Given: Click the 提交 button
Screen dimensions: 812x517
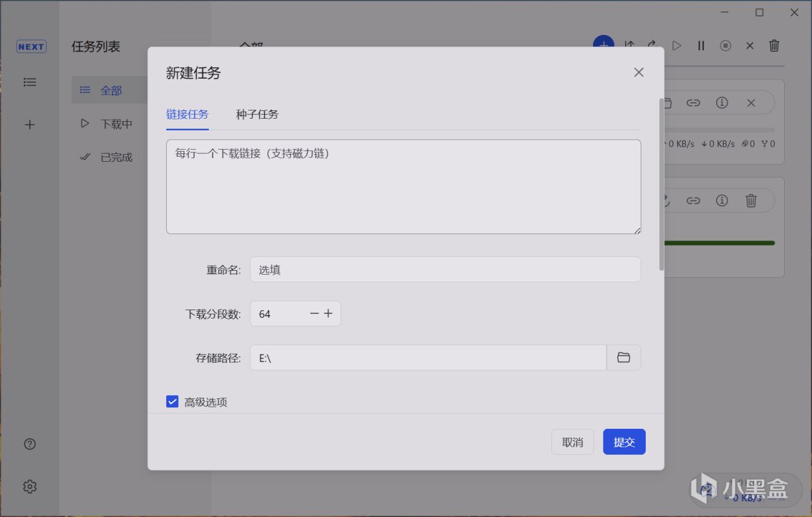Looking at the screenshot, I should coord(624,442).
